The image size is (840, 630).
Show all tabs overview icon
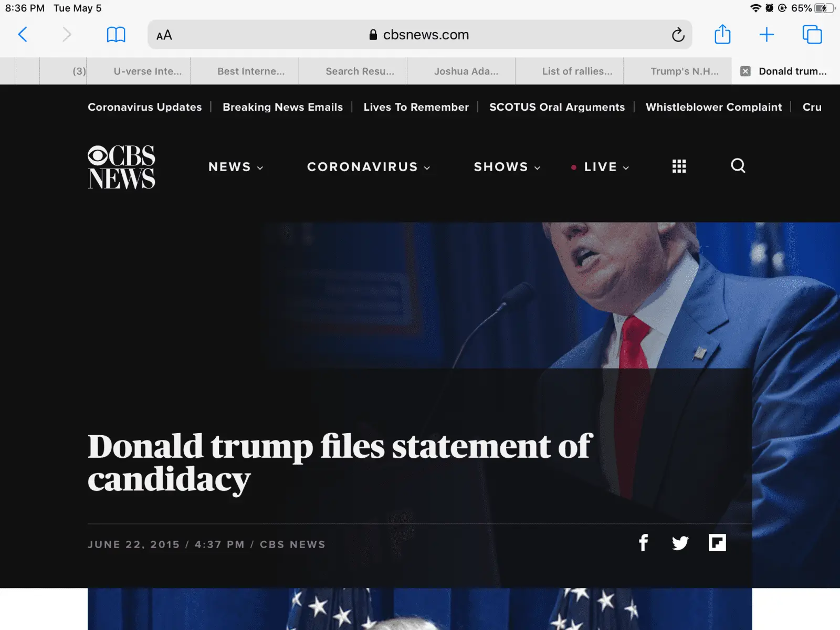(812, 35)
